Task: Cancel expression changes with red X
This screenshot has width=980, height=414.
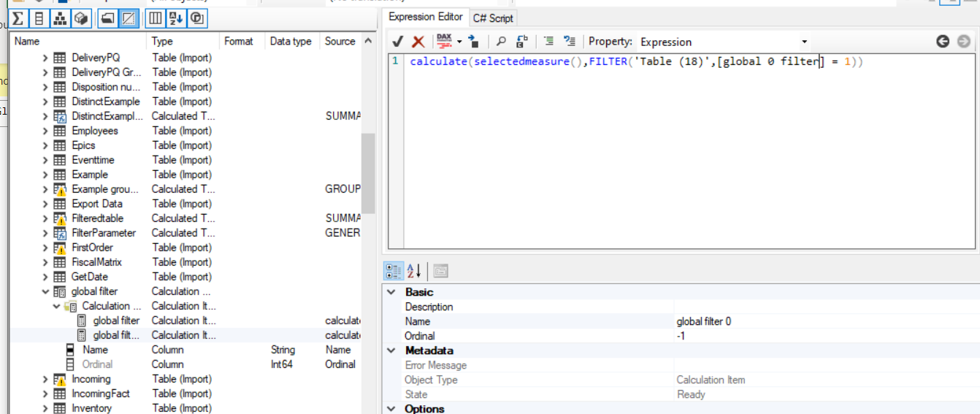Action: pos(418,42)
